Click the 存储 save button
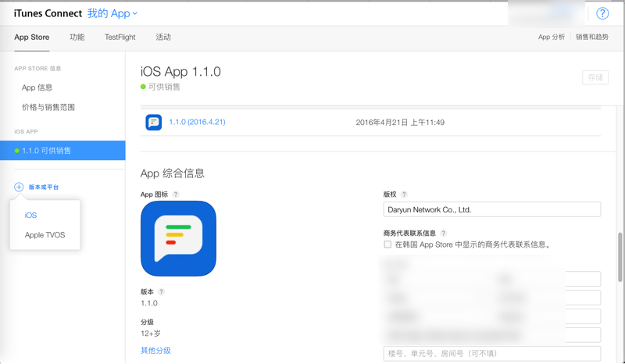The width and height of the screenshot is (625, 364). click(x=595, y=77)
